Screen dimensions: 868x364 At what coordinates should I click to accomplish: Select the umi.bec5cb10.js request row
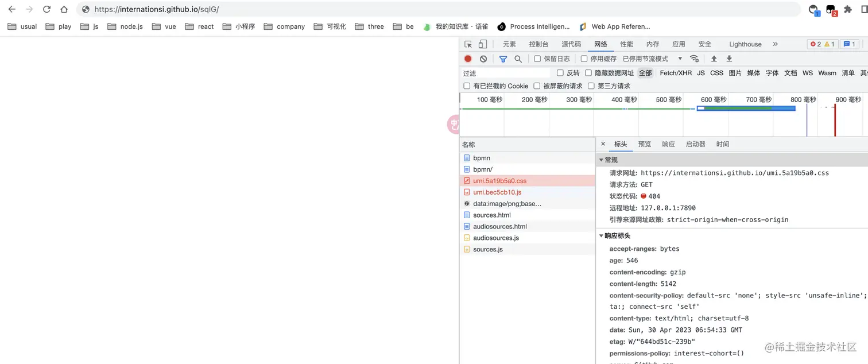click(x=528, y=192)
